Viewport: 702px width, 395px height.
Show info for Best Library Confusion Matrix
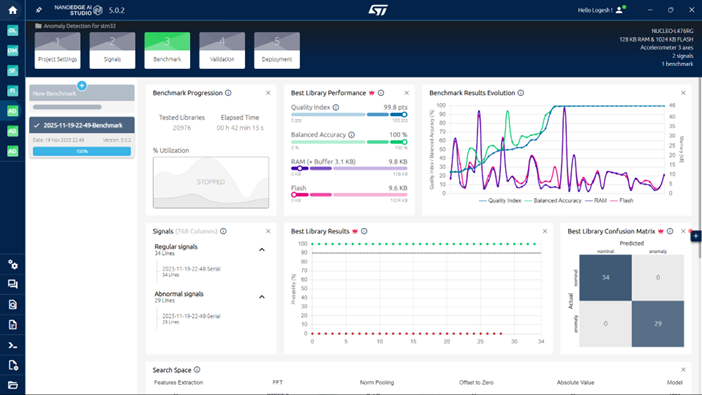(x=670, y=231)
